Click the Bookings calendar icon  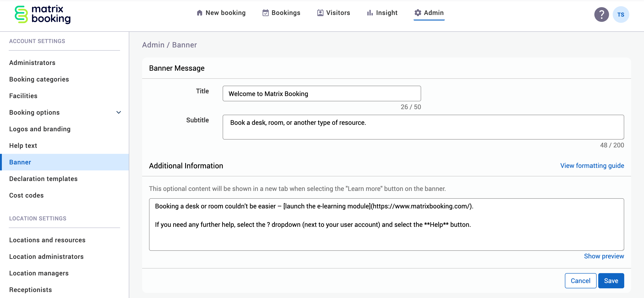tap(266, 12)
